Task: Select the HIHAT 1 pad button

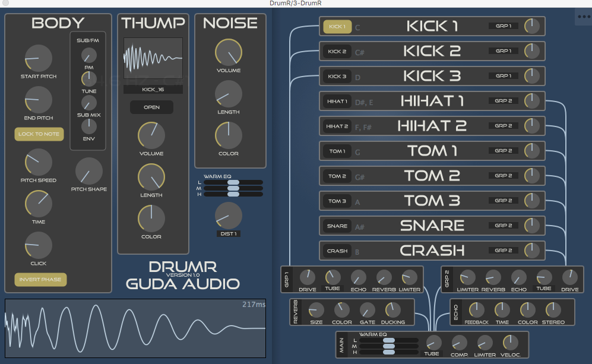Action: point(337,101)
